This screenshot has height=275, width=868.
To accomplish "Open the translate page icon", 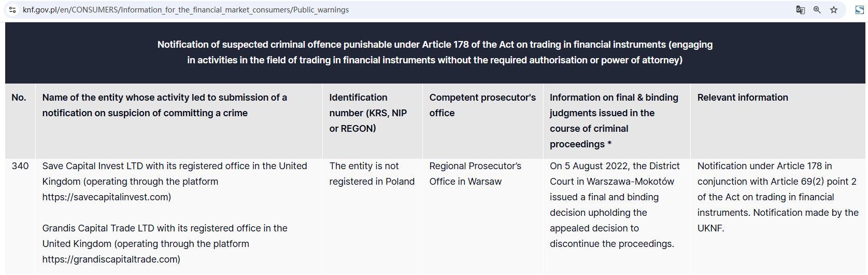I will pyautogui.click(x=800, y=10).
